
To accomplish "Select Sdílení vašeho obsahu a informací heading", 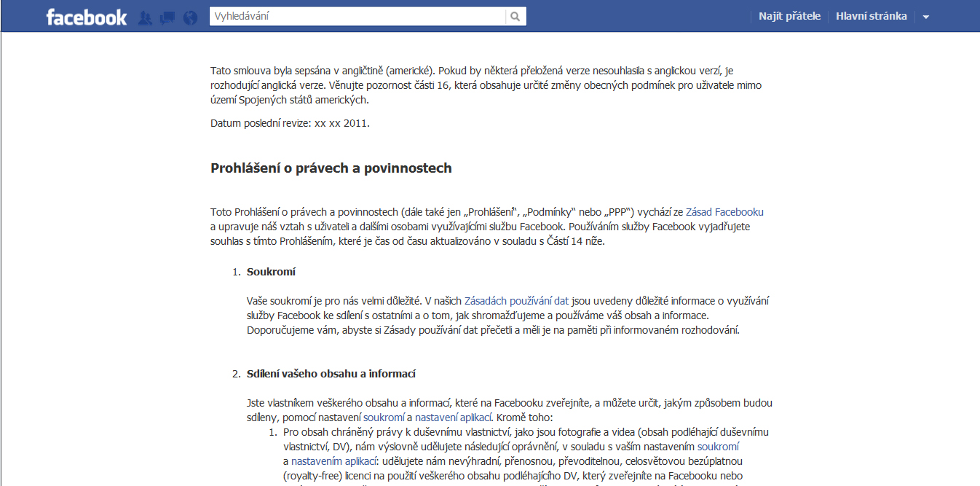I will point(331,374).
